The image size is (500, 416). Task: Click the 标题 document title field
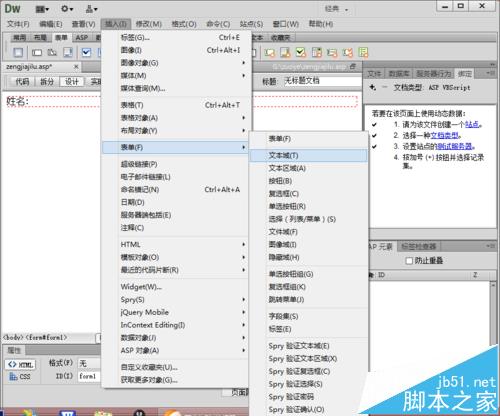pyautogui.click(x=323, y=81)
